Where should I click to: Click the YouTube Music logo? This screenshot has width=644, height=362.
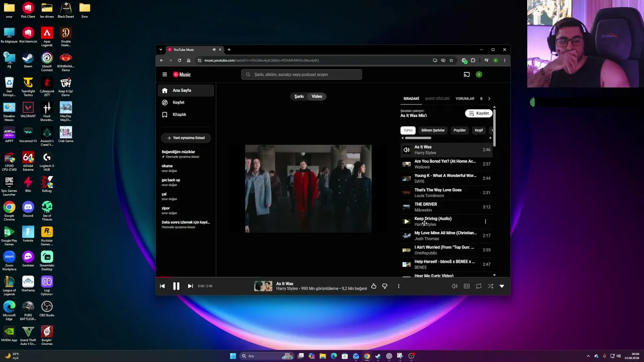(182, 74)
